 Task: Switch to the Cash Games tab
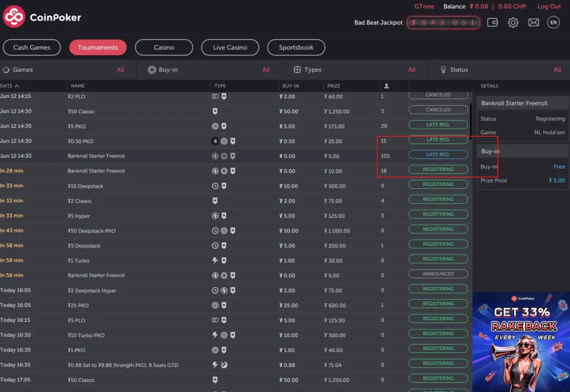tap(32, 47)
